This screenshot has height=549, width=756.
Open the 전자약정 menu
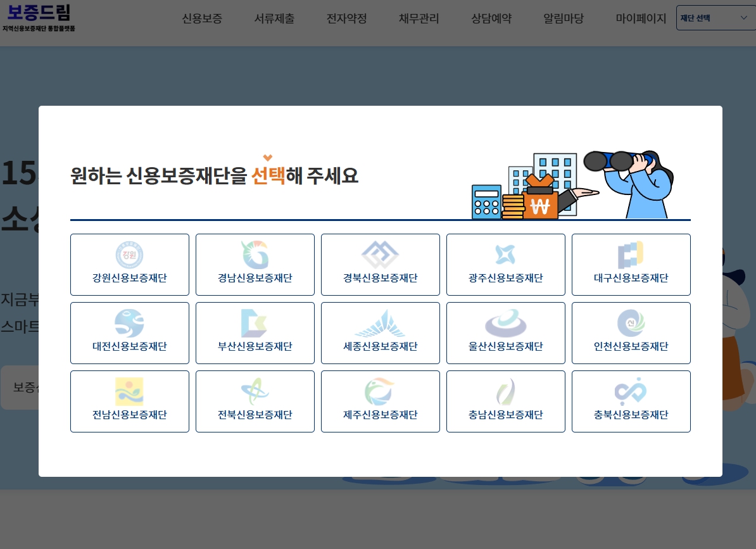[346, 18]
